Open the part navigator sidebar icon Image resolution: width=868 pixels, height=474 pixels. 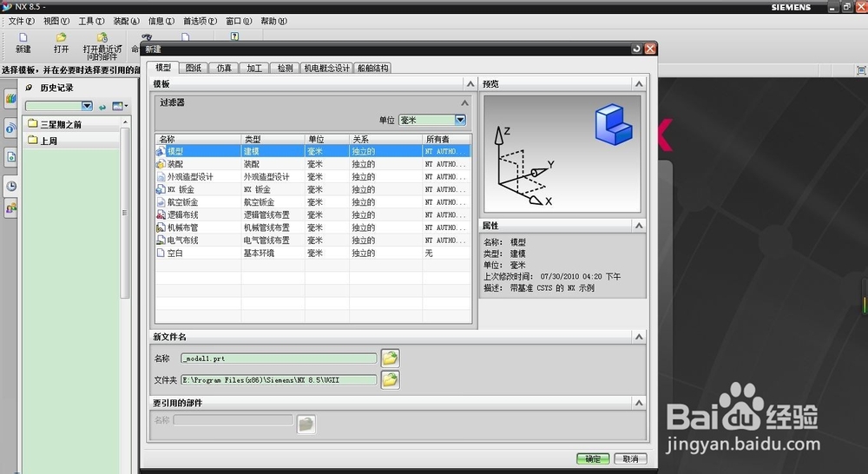[x=10, y=157]
